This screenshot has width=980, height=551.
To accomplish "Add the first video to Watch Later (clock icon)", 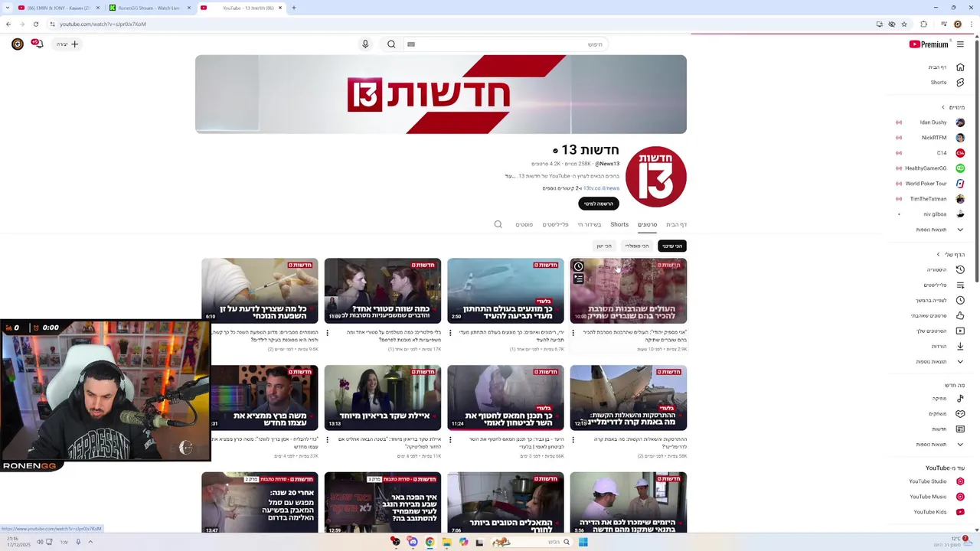I will tap(579, 267).
